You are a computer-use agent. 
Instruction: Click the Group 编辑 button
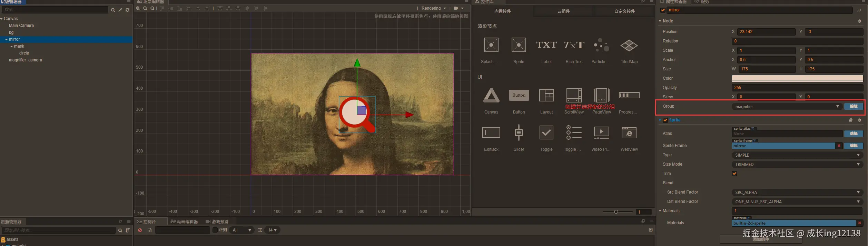854,107
